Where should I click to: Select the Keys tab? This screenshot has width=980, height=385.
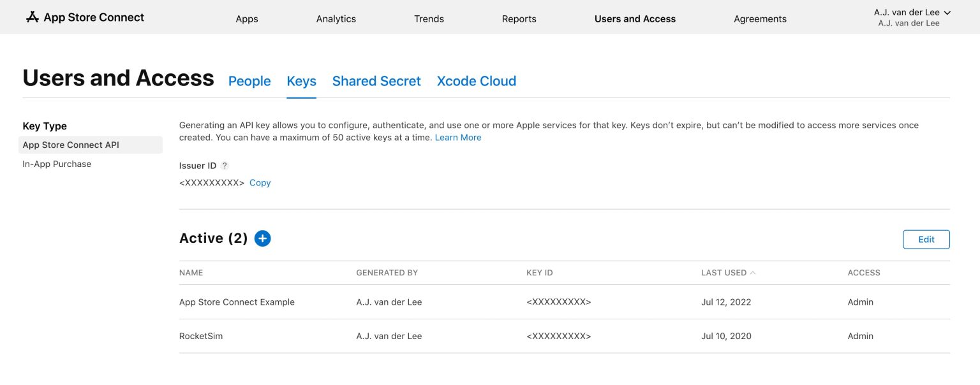pos(301,81)
